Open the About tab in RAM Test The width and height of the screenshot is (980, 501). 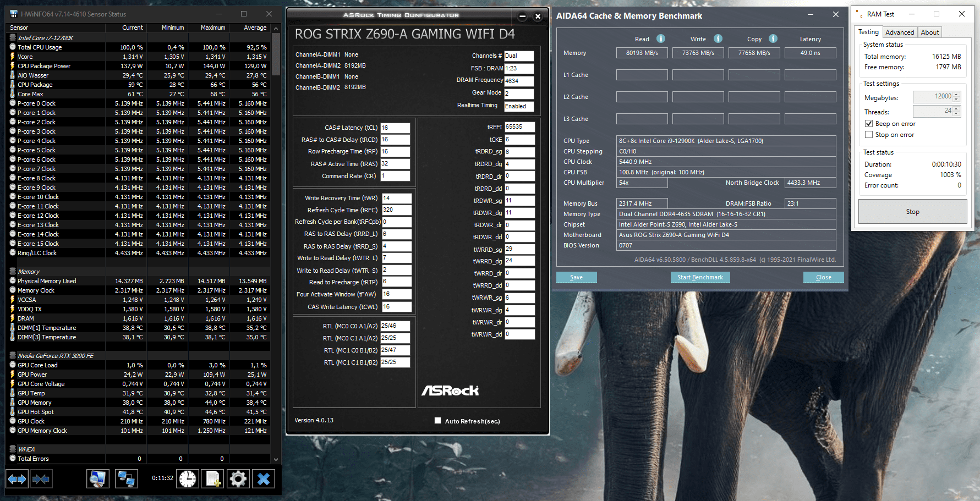pyautogui.click(x=930, y=32)
